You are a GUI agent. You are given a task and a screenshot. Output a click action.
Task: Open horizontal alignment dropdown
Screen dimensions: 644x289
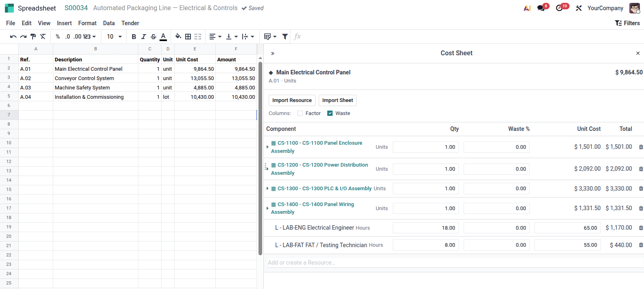click(x=215, y=37)
